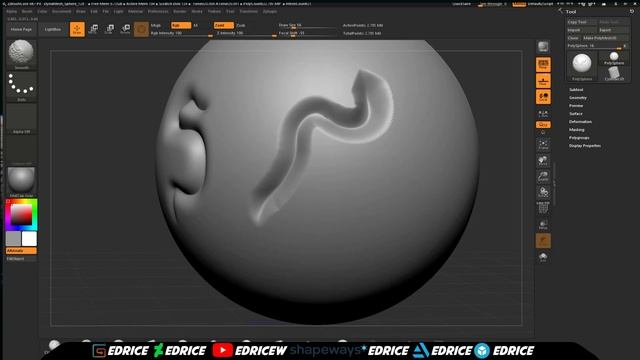Image resolution: width=640 pixels, height=360 pixels.
Task: Expand the Subtool section
Action: [576, 90]
